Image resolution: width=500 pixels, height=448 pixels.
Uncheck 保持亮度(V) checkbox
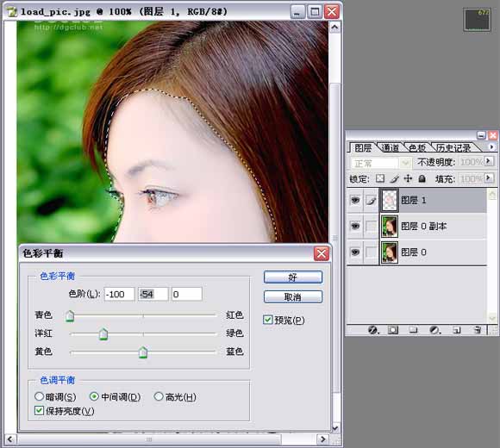39,410
